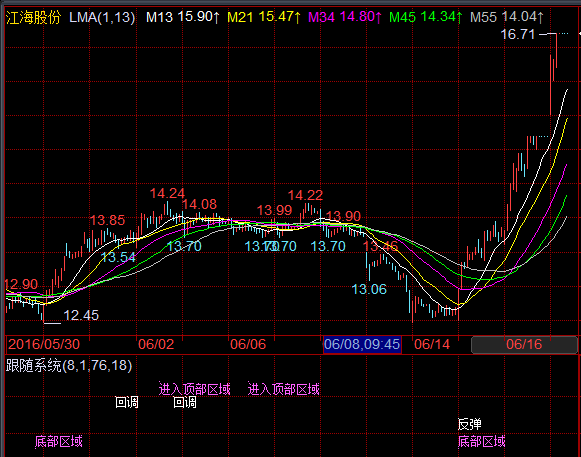Image resolution: width=581 pixels, height=457 pixels.
Task: Select the 14.24 peak price label
Action: pyautogui.click(x=167, y=193)
